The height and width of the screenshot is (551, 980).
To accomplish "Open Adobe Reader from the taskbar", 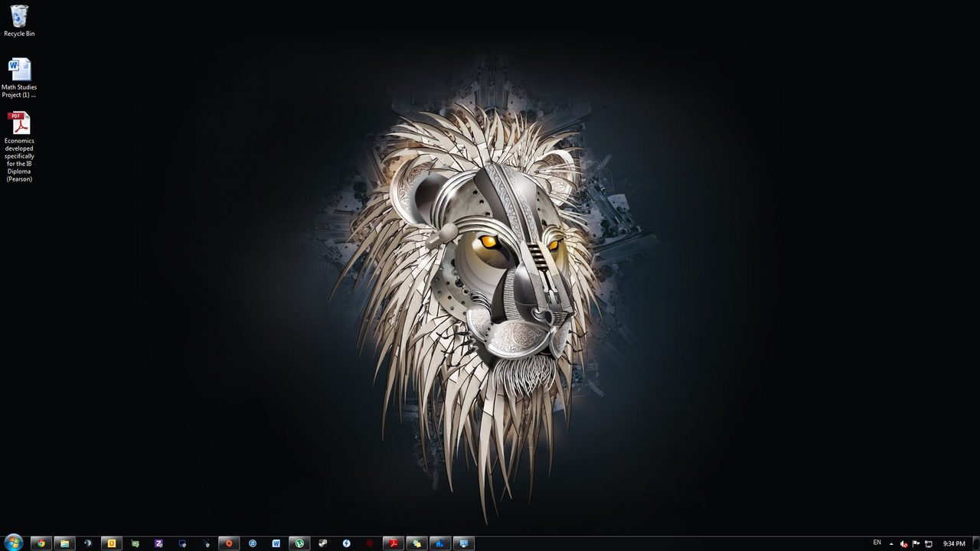I will click(x=394, y=543).
